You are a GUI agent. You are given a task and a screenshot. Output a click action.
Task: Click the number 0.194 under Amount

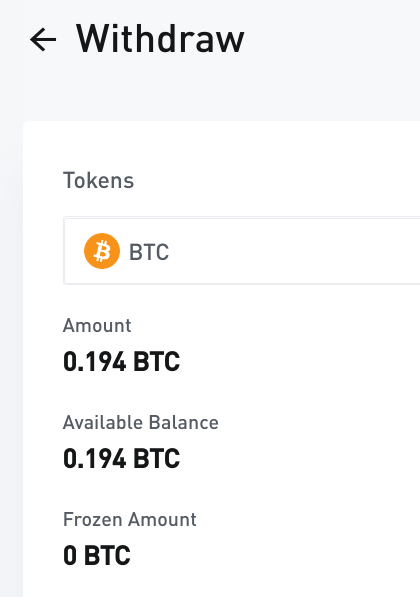pos(94,361)
